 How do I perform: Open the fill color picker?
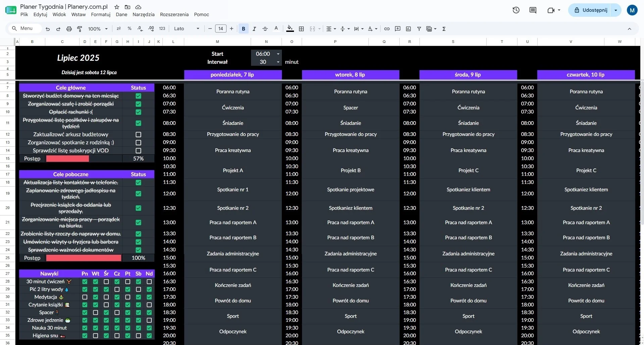pos(290,29)
